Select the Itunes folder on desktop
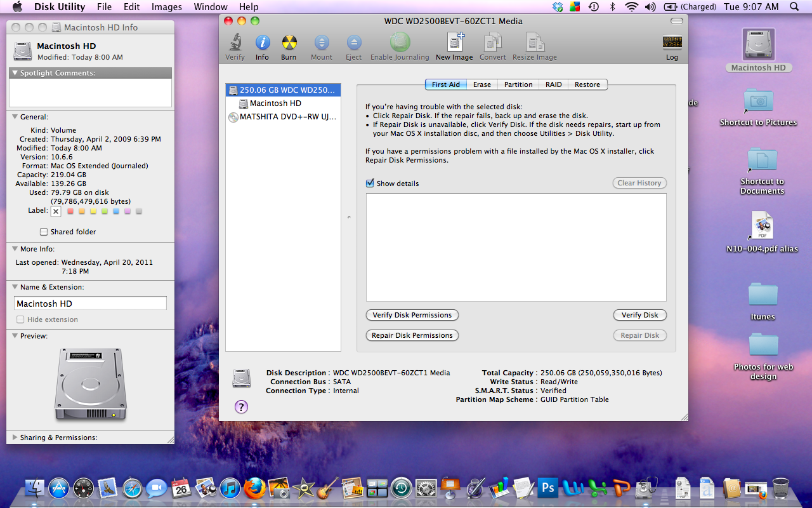812x508 pixels. point(763,294)
